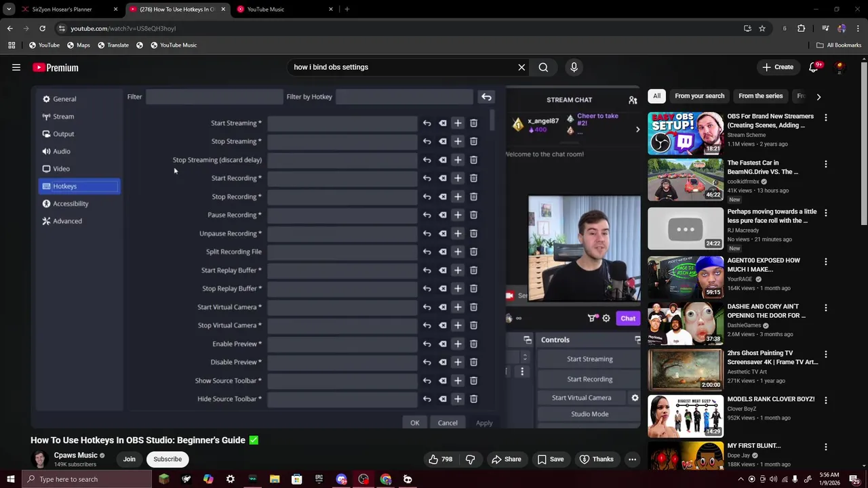This screenshot has height=488, width=868.
Task: Start voice search with the microphone
Action: click(x=574, y=67)
